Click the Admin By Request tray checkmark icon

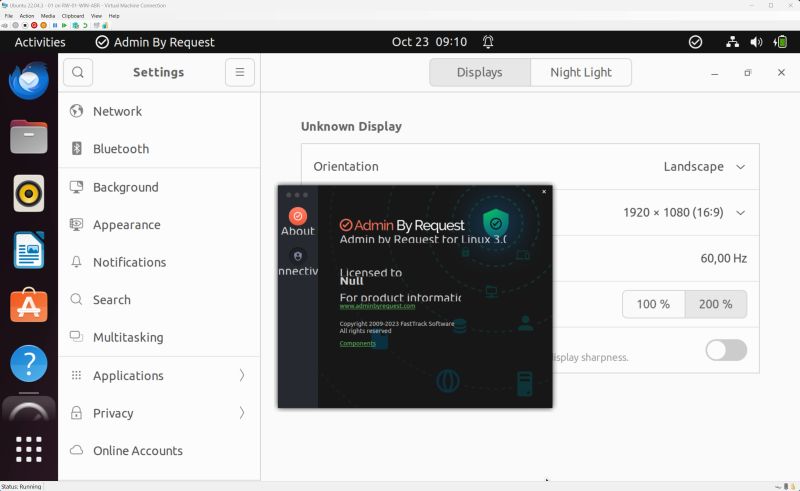point(695,42)
